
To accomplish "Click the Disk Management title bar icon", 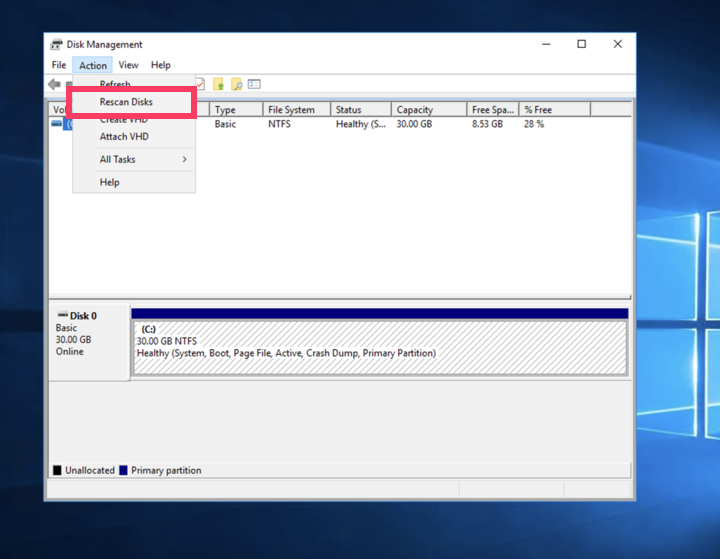I will 56,45.
